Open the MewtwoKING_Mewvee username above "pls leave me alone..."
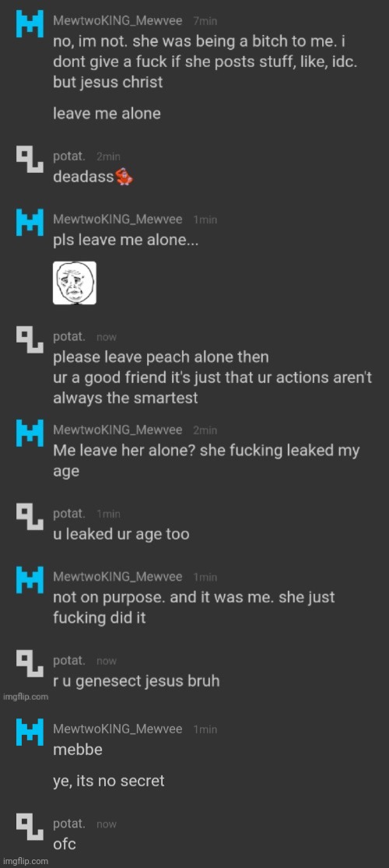389x868 pixels. [x=117, y=220]
